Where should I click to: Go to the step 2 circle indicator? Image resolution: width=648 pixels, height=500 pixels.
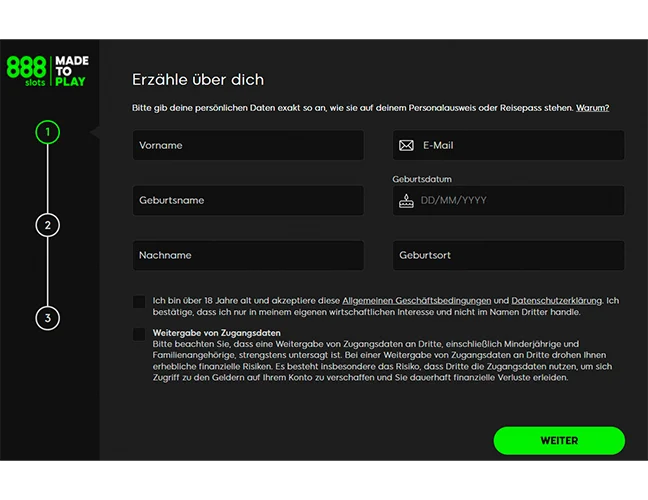pos(47,225)
